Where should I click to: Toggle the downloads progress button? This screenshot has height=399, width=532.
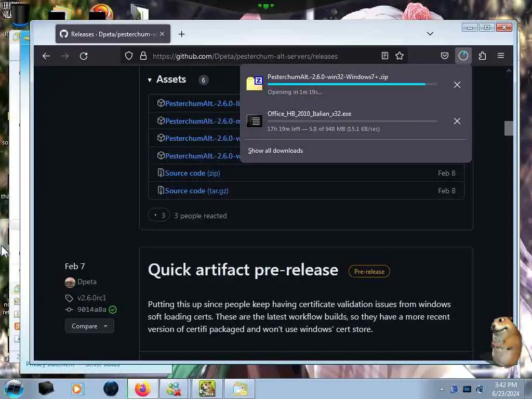coord(463,56)
